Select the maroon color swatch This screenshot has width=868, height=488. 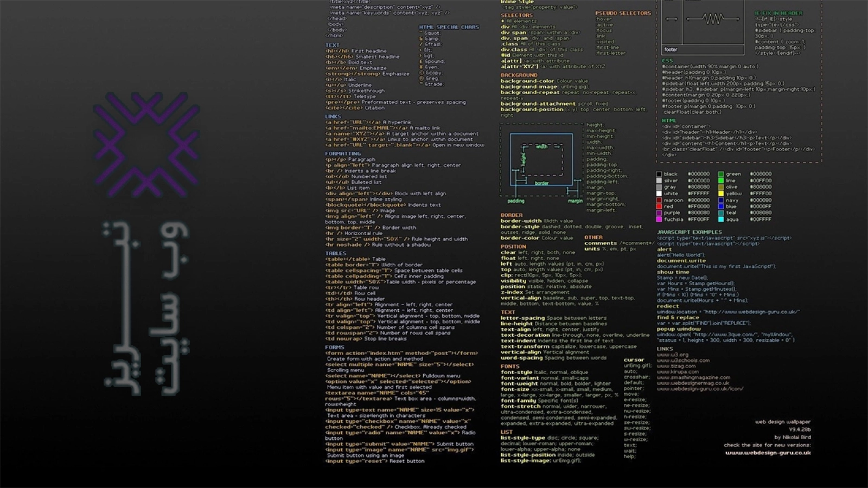[659, 200]
